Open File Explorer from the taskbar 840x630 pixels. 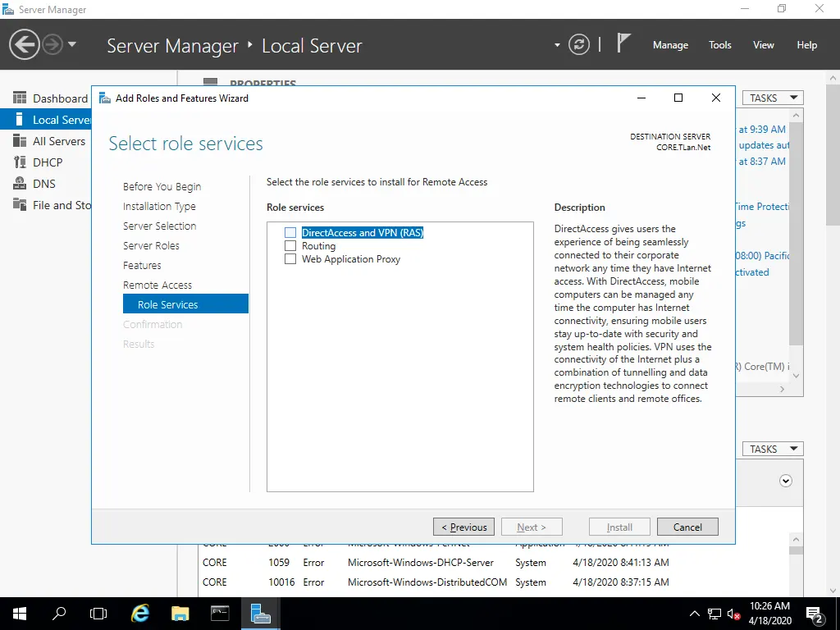click(x=180, y=614)
